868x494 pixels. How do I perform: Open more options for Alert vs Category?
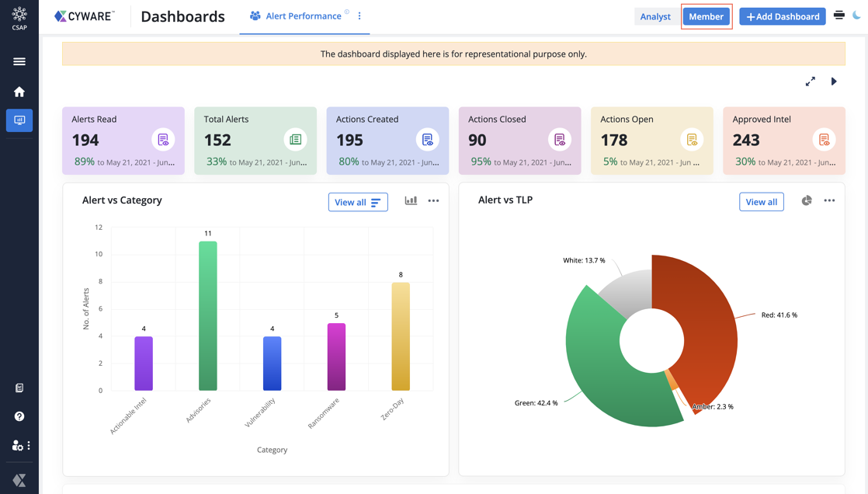pos(433,201)
